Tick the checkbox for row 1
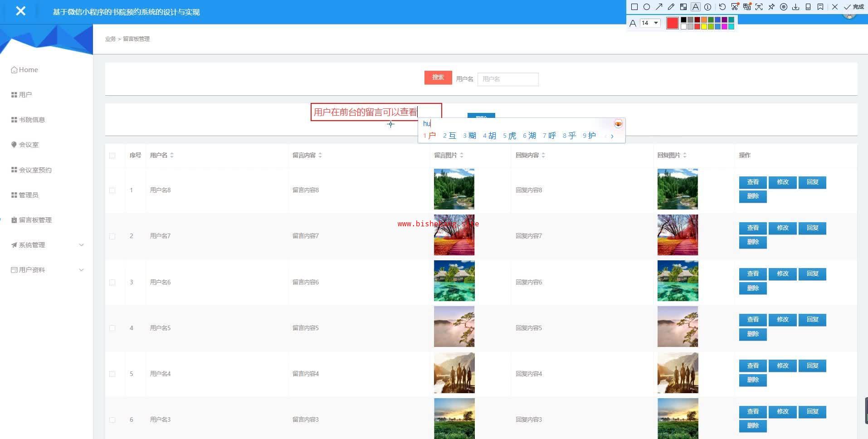The image size is (868, 439). coord(112,190)
